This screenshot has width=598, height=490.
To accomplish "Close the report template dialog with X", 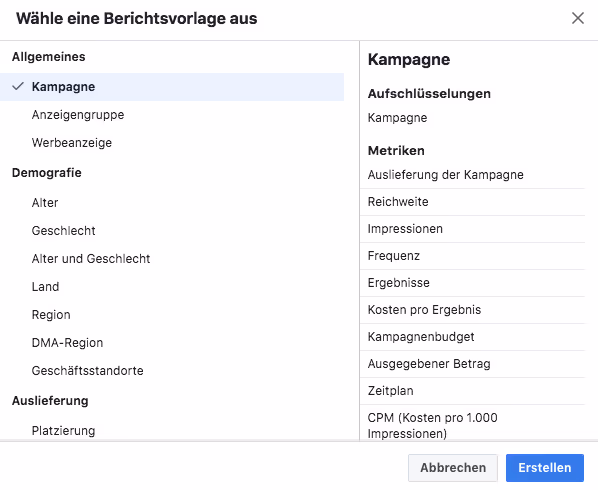I will point(578,18).
